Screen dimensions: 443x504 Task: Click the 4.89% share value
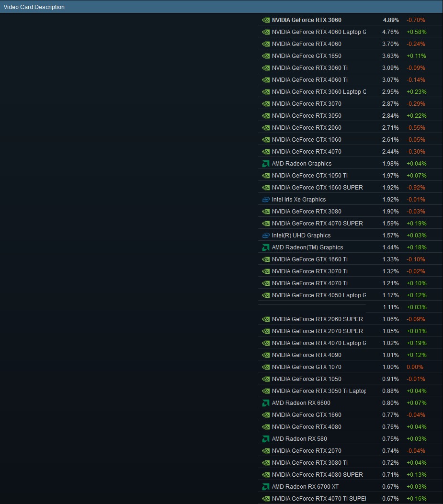(391, 20)
